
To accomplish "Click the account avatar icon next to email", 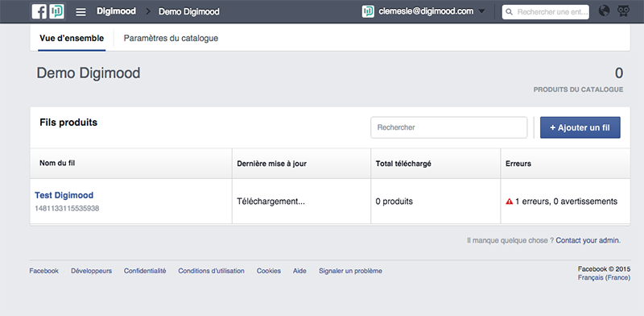I will pyautogui.click(x=368, y=11).
